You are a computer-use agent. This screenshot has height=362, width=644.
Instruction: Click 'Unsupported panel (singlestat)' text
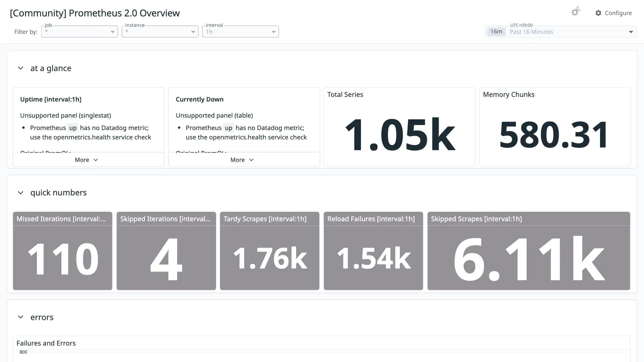(65, 116)
